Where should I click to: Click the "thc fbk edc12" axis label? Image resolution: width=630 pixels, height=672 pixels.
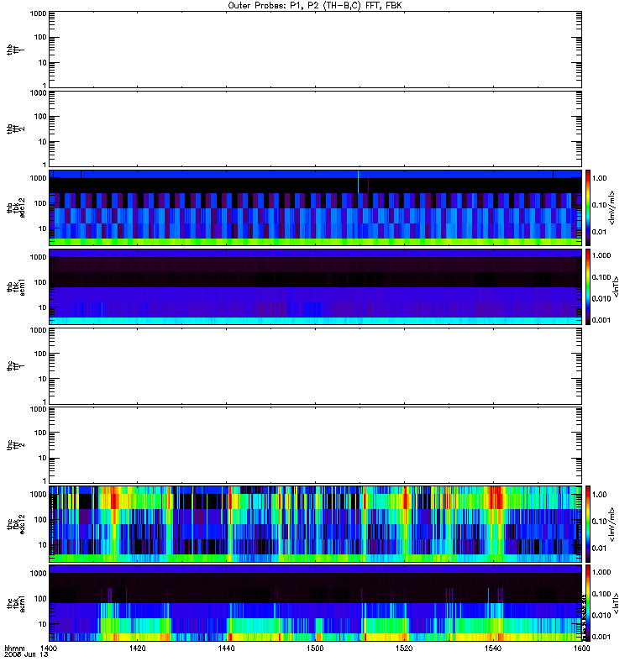[x=15, y=524]
